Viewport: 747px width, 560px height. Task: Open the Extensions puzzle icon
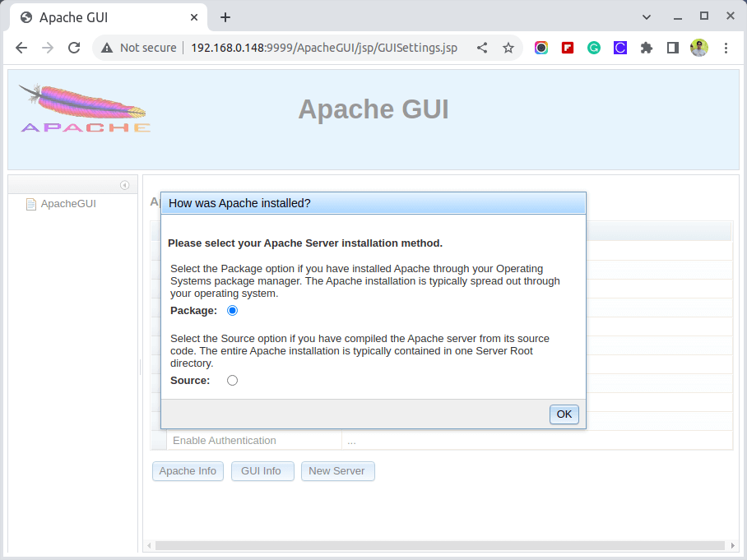pyautogui.click(x=647, y=48)
